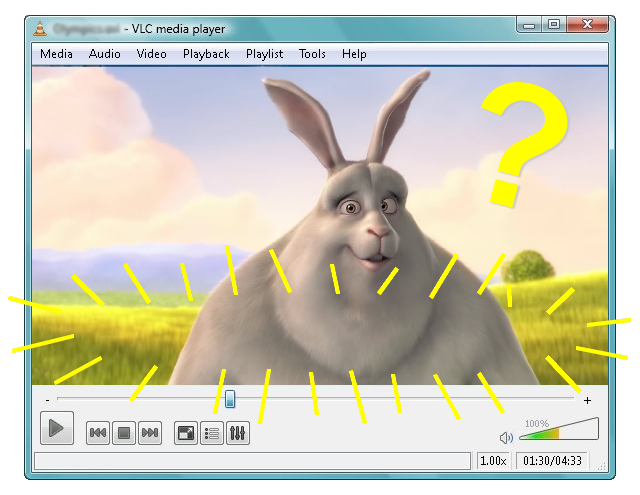Click the video display area with the bunny
The image size is (640, 495).
(320, 226)
